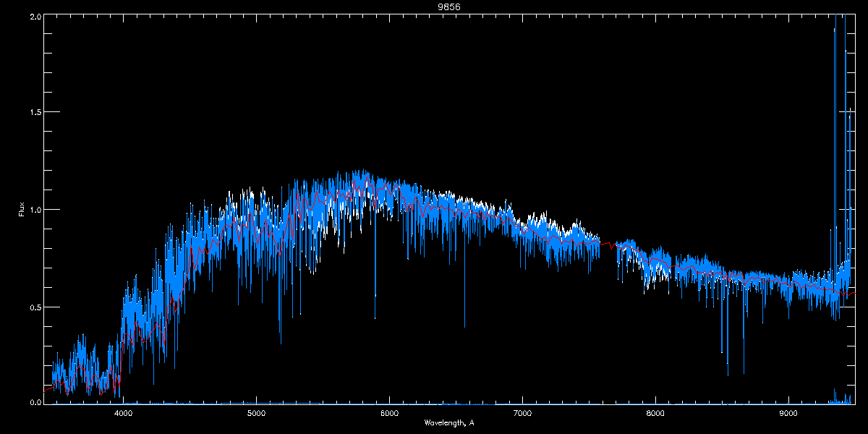Click the deep absorption line just right of 5000
The width and height of the screenshot is (868, 434).
click(281, 341)
